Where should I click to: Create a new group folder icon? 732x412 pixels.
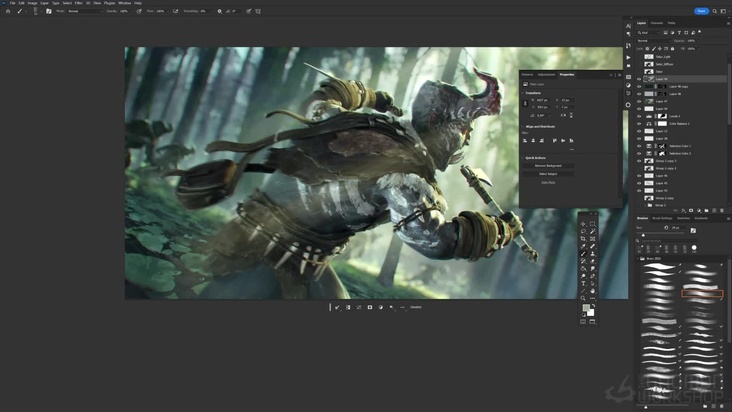click(x=706, y=210)
